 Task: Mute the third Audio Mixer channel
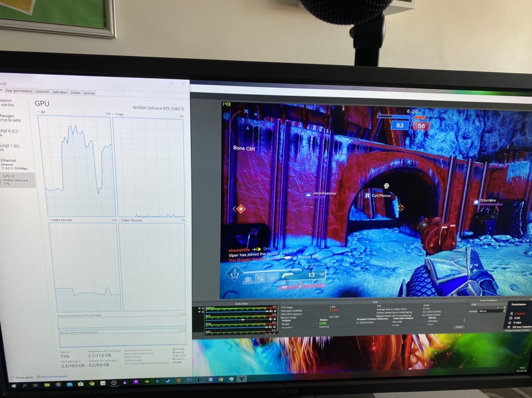[x=271, y=327]
